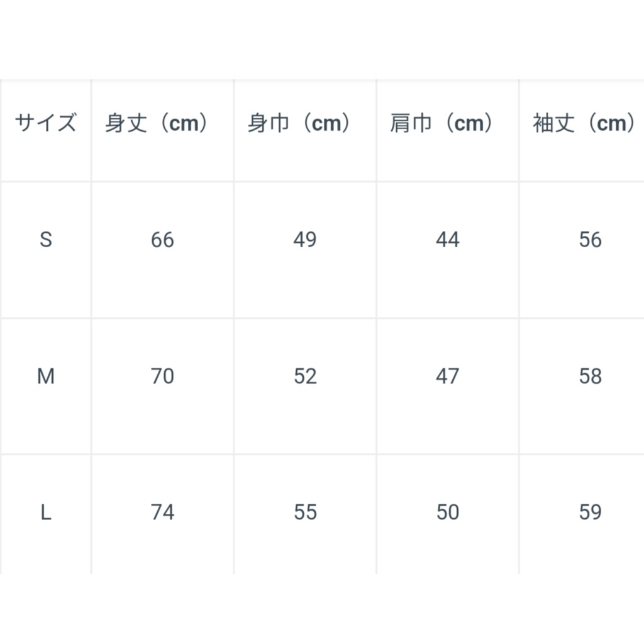Screen dimensions: 644x644
Task: Click shoulder width value 44 for S
Action: [447, 240]
